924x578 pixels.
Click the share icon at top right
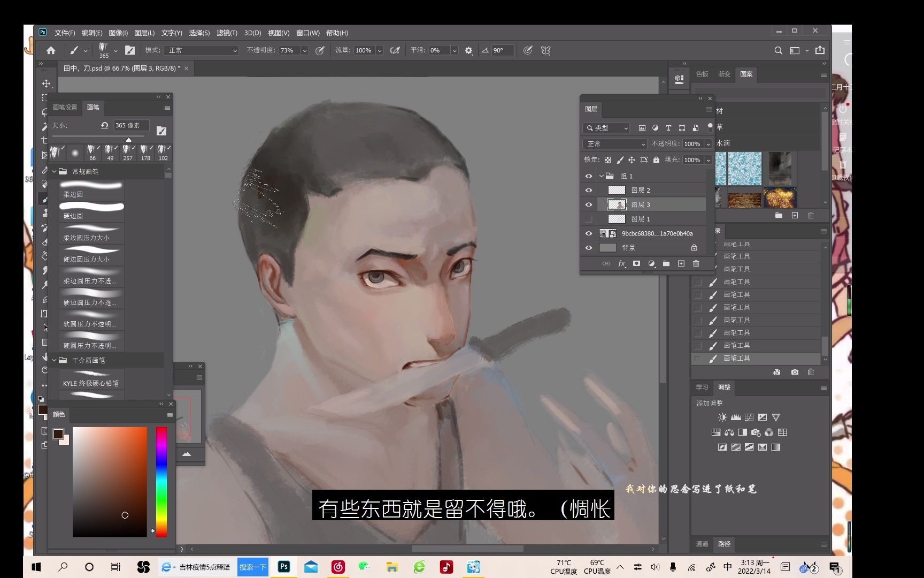click(820, 50)
